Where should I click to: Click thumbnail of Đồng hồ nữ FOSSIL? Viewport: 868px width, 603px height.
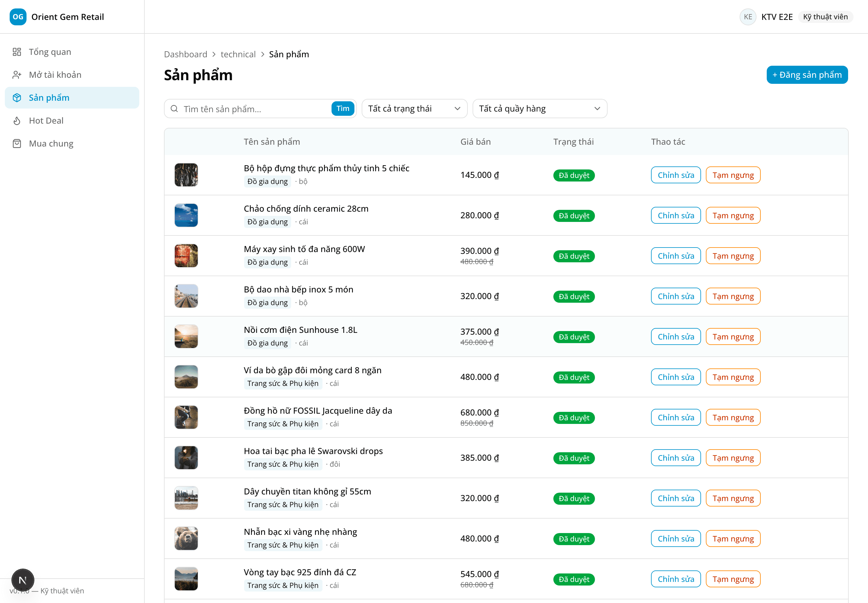[x=186, y=418]
